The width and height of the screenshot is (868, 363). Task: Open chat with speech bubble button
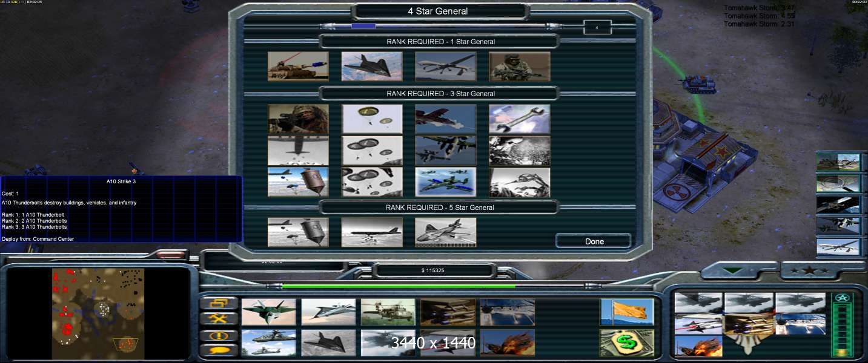219,350
